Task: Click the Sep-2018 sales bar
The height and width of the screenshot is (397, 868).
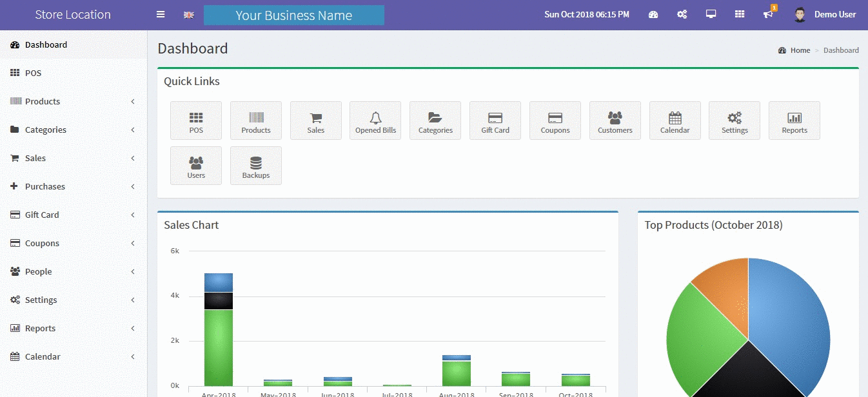Action: pyautogui.click(x=515, y=379)
